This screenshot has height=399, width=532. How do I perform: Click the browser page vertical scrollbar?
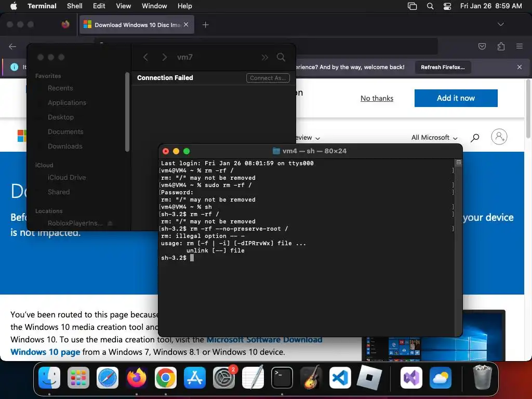pos(528,109)
